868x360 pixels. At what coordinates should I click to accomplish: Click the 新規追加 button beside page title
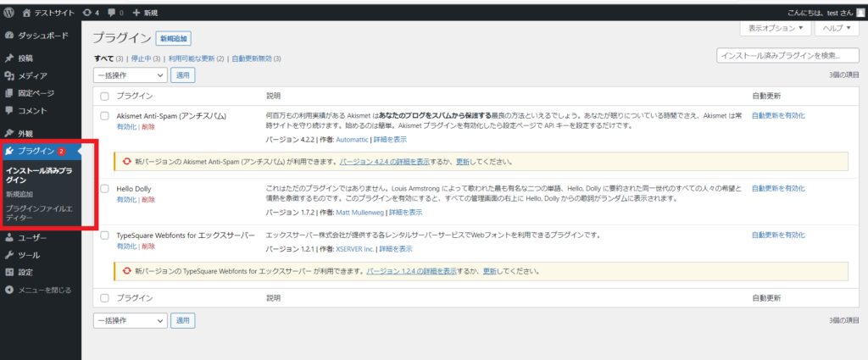174,38
